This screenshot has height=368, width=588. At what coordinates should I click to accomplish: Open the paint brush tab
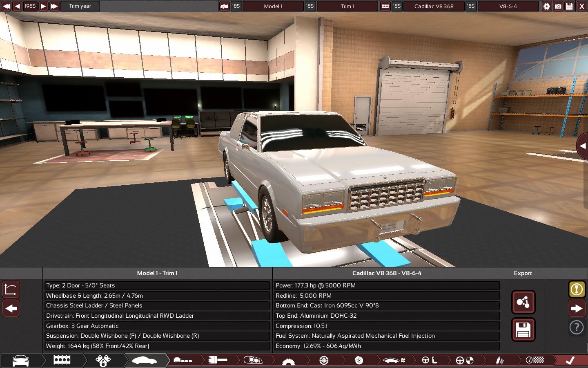218,361
